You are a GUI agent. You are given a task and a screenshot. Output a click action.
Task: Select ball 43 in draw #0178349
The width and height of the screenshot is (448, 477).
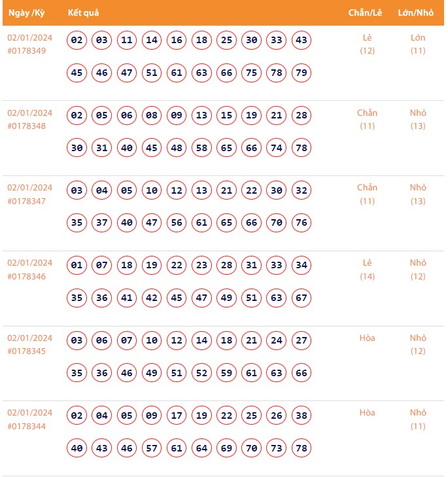(302, 41)
